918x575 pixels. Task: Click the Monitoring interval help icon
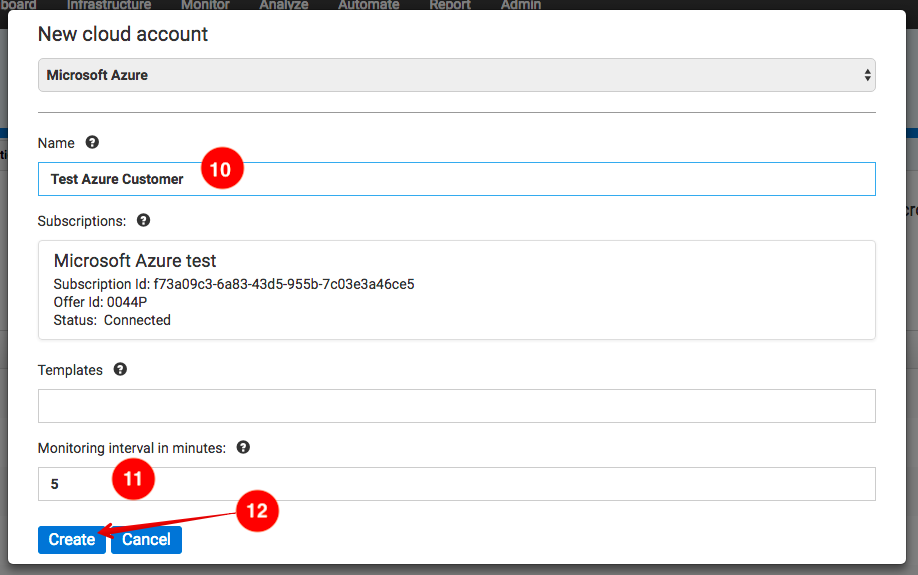tap(243, 447)
